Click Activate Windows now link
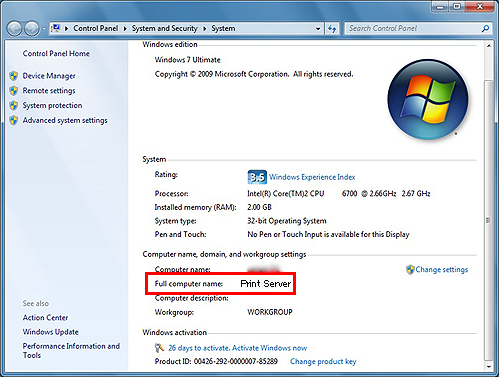 [269, 348]
